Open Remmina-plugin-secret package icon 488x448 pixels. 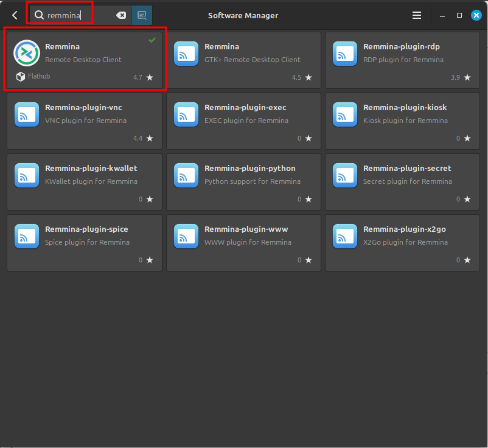click(x=345, y=175)
